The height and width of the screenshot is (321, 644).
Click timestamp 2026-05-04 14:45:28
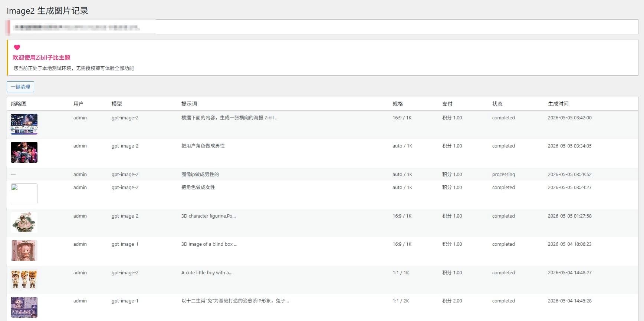[570, 301]
